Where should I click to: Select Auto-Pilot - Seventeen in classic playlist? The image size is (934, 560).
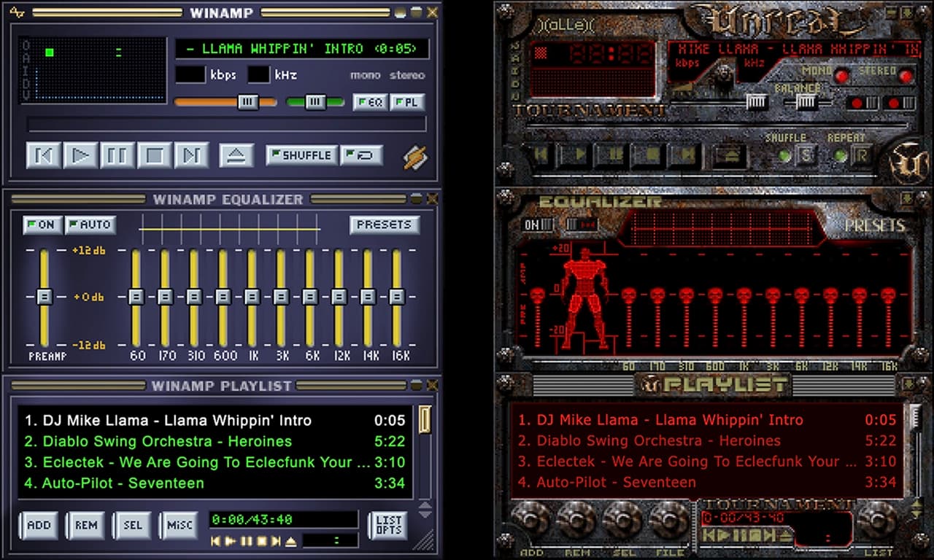point(215,483)
